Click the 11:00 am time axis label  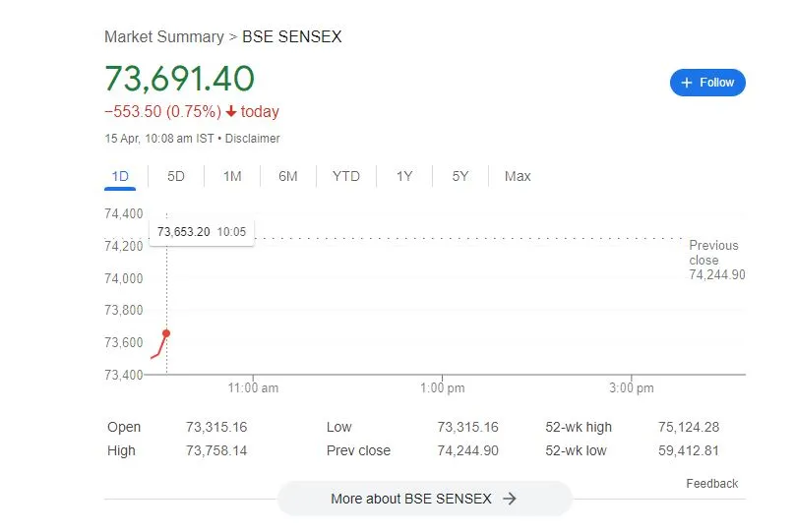point(253,388)
